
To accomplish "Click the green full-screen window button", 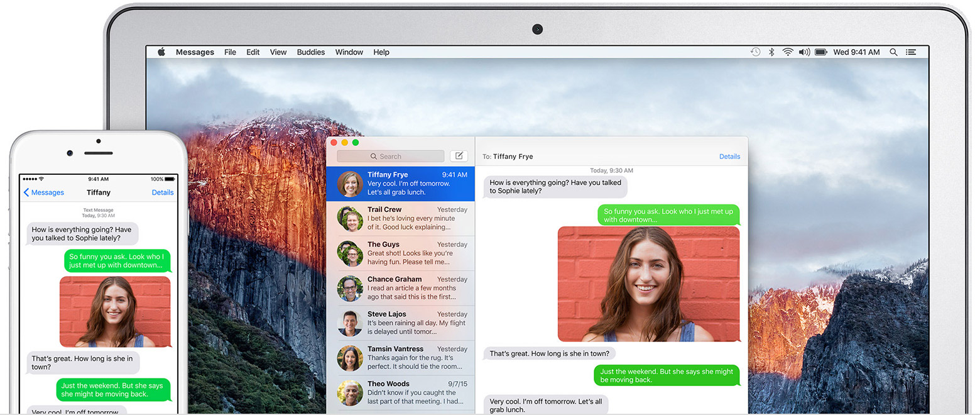I will click(x=356, y=143).
